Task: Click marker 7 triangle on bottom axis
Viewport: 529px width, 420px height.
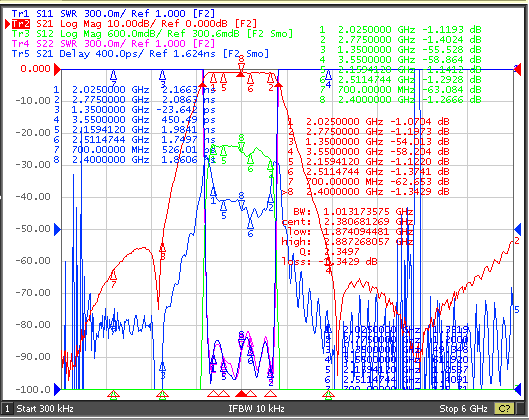Action: (113, 394)
